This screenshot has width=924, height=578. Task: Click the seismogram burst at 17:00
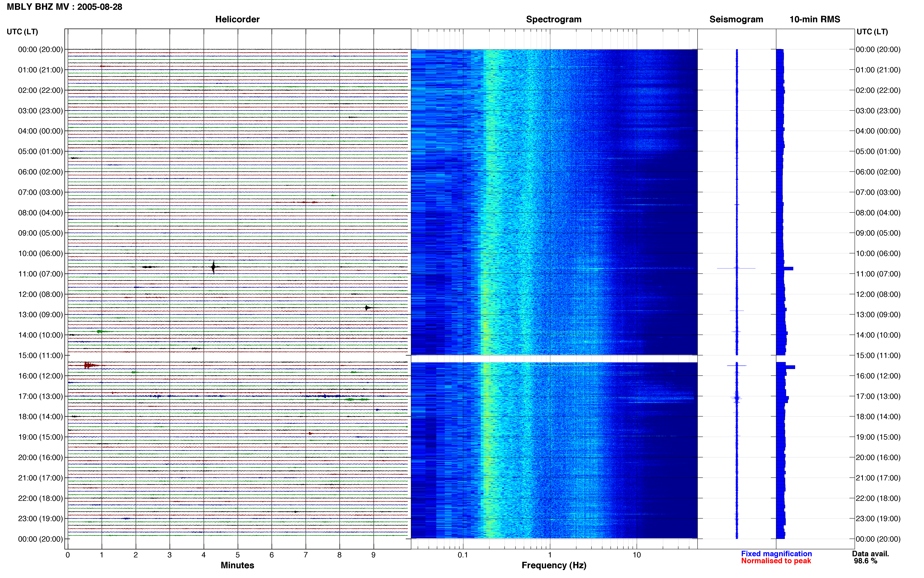pyautogui.click(x=736, y=398)
